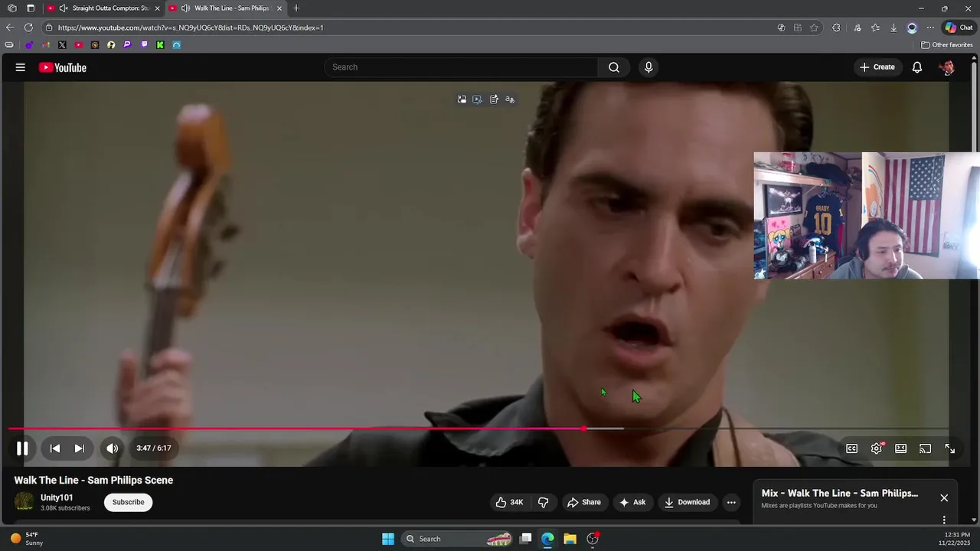Unmute the Straight Outta Compton tab speaker icon
980x551 pixels.
pos(64,8)
